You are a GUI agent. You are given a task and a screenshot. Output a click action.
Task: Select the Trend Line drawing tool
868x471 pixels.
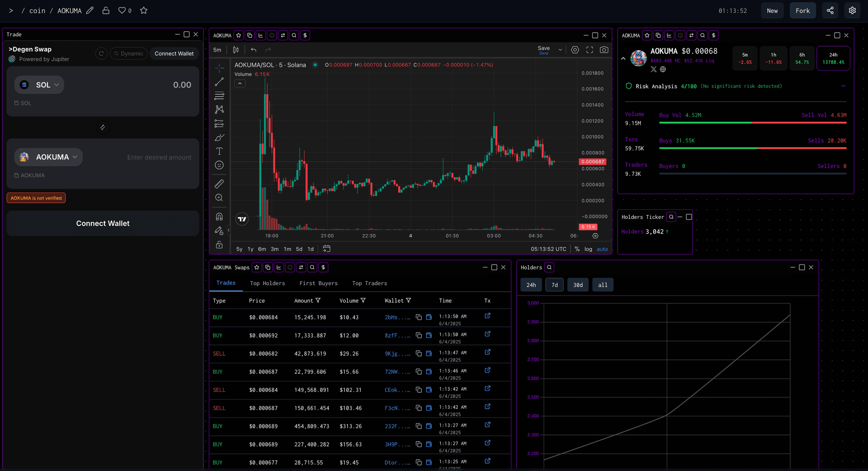pos(219,82)
